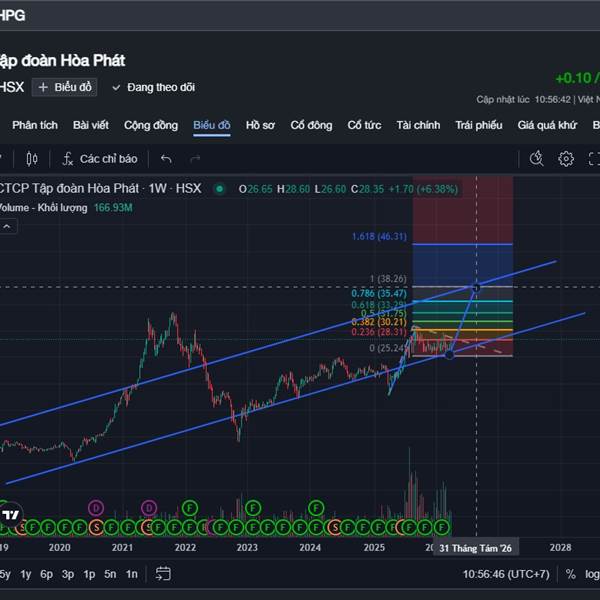Click the 0.236 (28.31) Fibonacci label
600x600 pixels.
(x=379, y=332)
